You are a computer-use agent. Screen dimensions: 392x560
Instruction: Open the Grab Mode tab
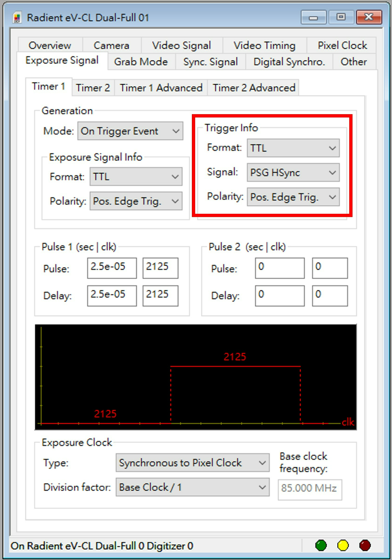point(141,62)
